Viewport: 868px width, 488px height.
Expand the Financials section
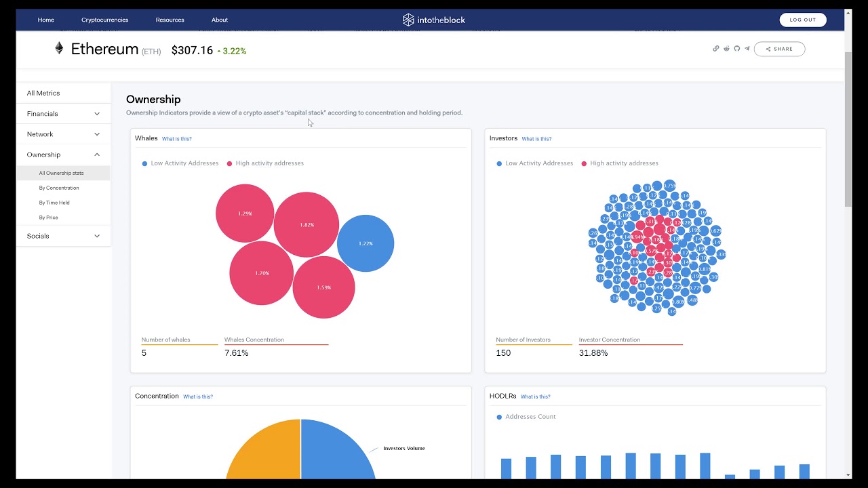[x=63, y=114]
